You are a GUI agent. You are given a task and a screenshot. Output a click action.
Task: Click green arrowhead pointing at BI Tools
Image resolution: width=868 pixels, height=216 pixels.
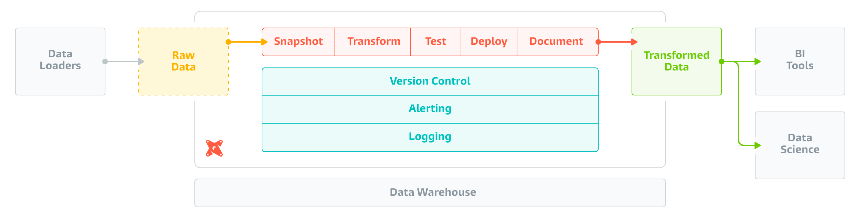758,62
